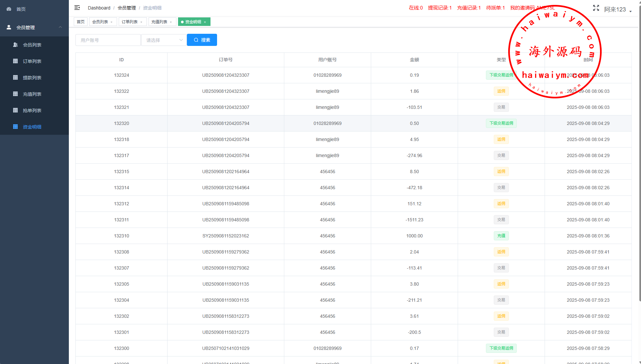The height and width of the screenshot is (364, 641).
Task: Click the 抢单列表 grid icon
Action: (15, 110)
